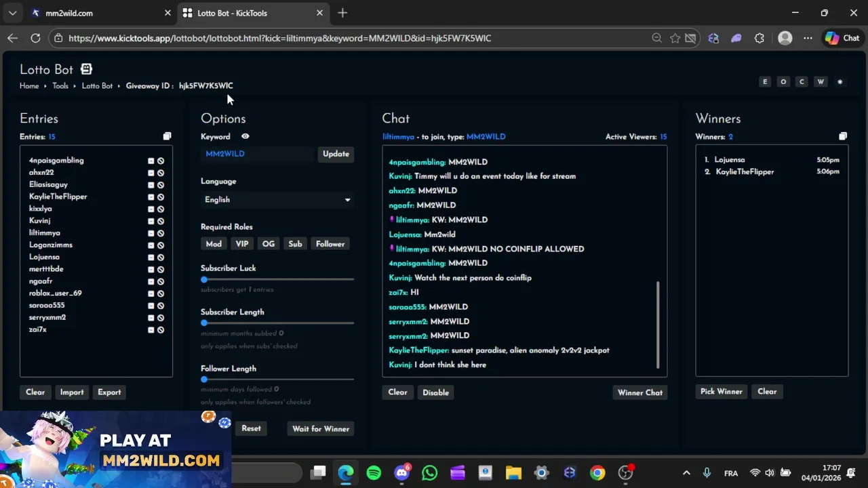Viewport: 868px width, 488px height.
Task: Toggle the VIP required role
Action: click(242, 244)
